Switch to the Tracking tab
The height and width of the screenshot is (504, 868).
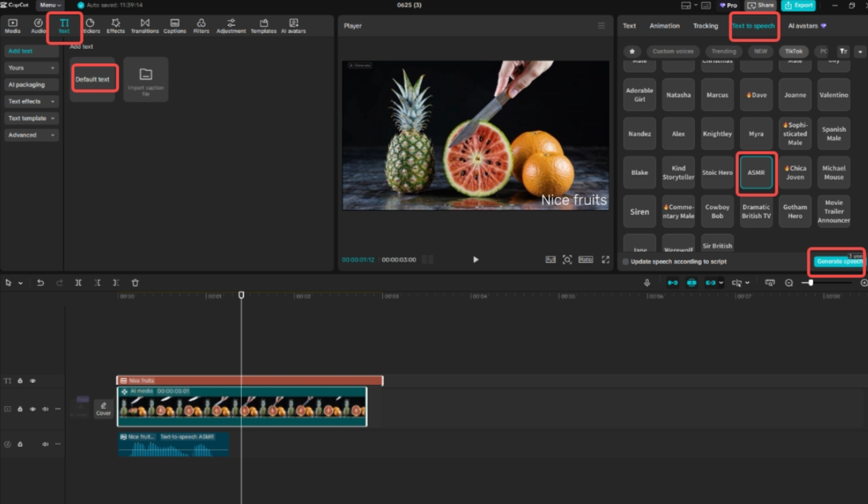(705, 26)
